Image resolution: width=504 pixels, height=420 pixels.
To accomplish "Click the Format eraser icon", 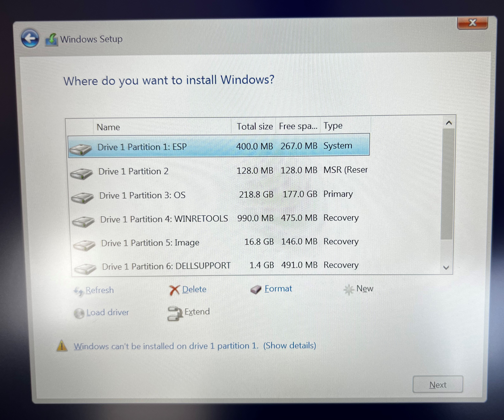I will pyautogui.click(x=256, y=290).
